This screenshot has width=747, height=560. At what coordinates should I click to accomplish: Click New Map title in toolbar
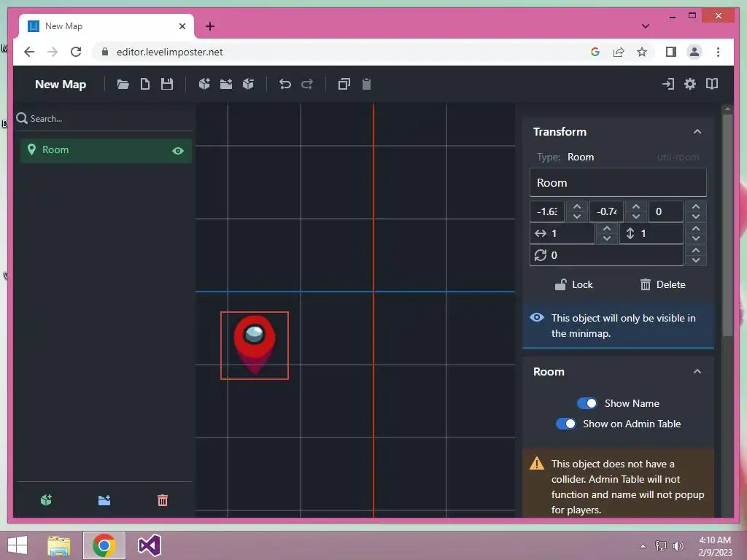tap(61, 85)
